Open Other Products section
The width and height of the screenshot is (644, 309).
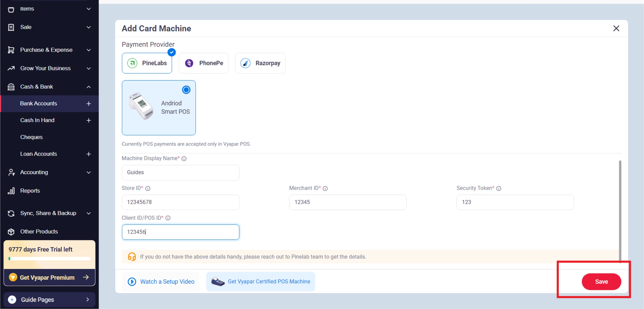click(x=39, y=232)
